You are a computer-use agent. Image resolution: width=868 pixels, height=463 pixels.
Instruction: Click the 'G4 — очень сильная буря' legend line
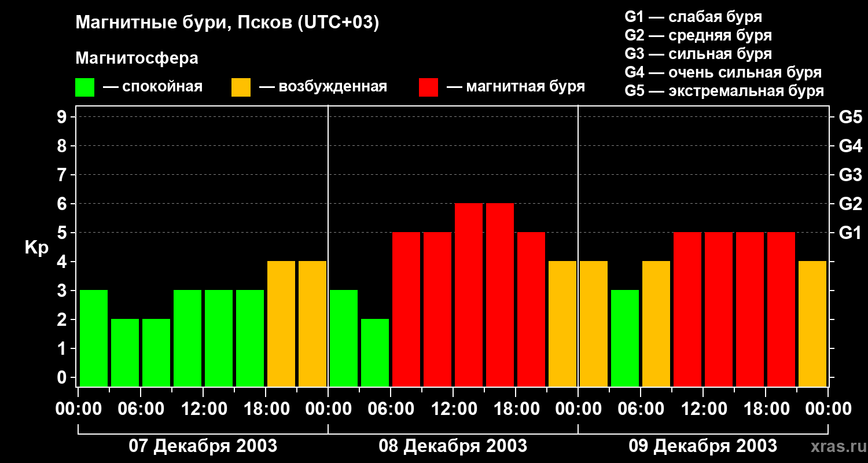[x=723, y=72]
